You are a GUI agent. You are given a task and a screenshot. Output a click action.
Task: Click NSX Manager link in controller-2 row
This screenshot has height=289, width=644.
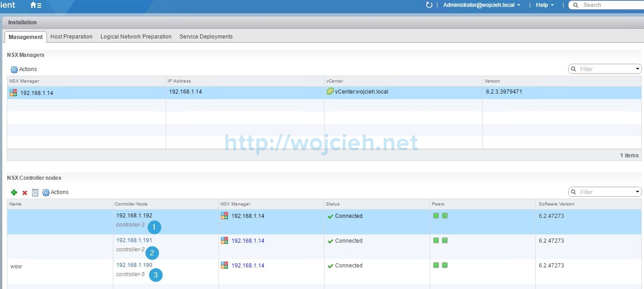248,241
